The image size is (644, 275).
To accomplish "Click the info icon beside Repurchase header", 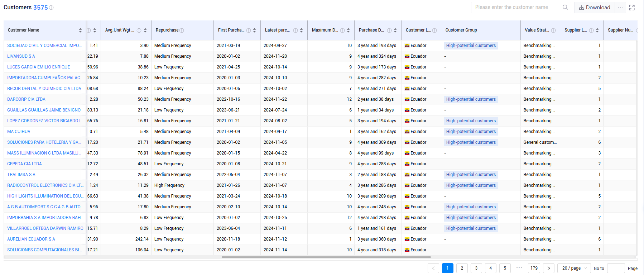I will click(x=182, y=30).
